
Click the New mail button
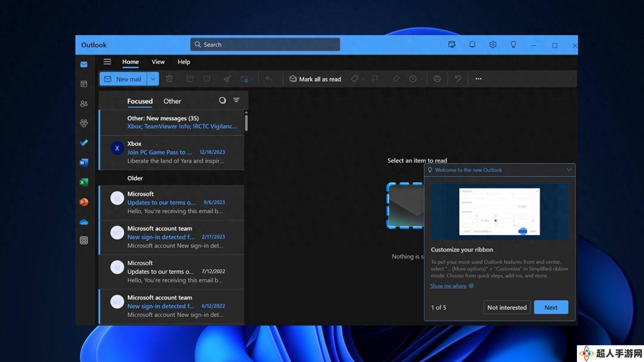coord(123,79)
